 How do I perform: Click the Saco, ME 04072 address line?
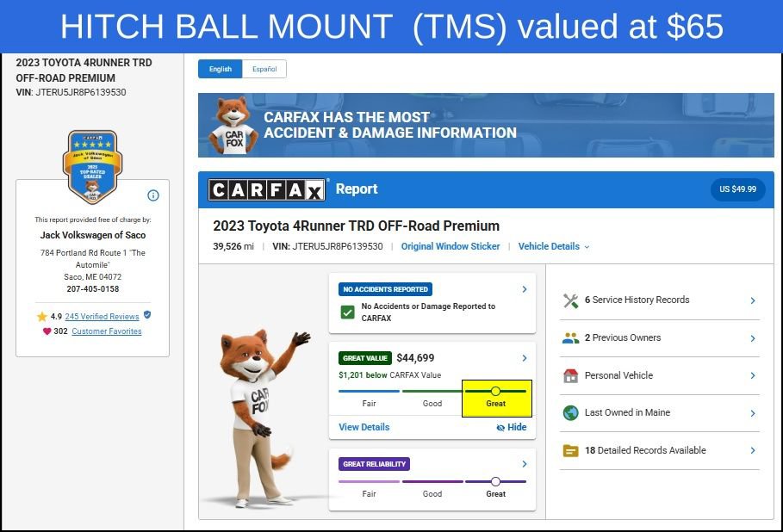point(93,277)
